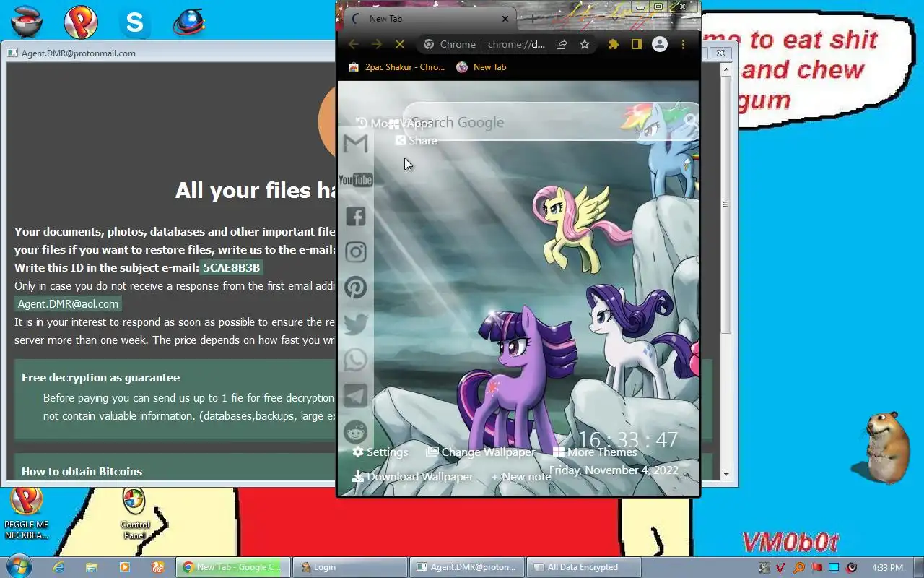Open media player taskbar icon
The image size is (924, 578).
click(124, 567)
